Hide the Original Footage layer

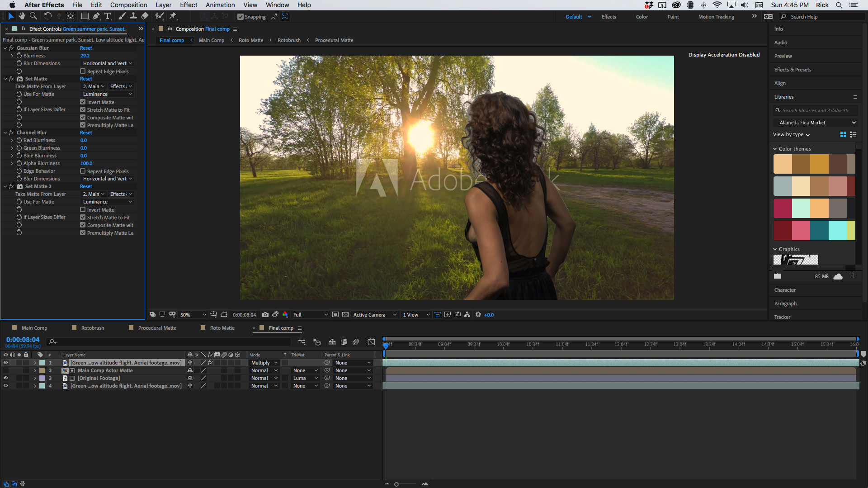pos(6,378)
